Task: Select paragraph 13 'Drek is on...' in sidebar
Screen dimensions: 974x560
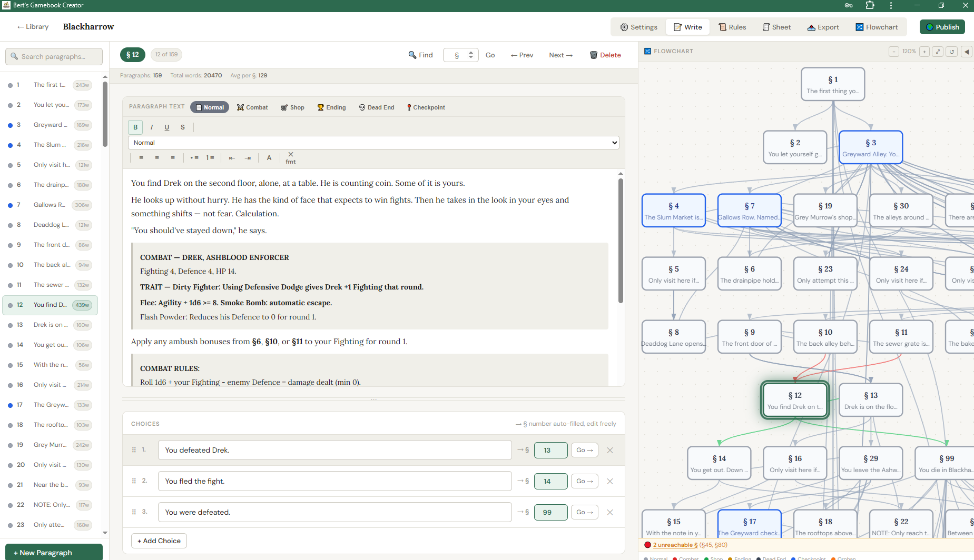Action: (50, 325)
